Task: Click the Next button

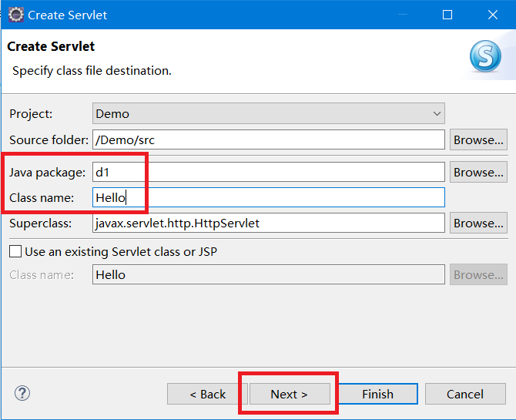Action: point(289,394)
